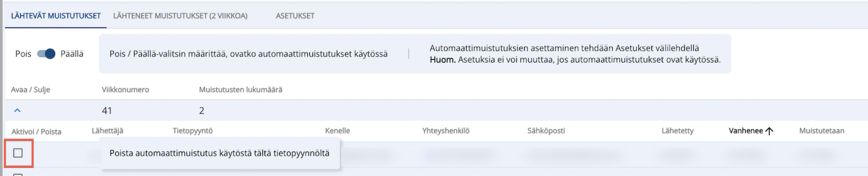Viewport: 868px width, 176px height.
Task: Click the Kenelle column header
Action: click(338, 131)
